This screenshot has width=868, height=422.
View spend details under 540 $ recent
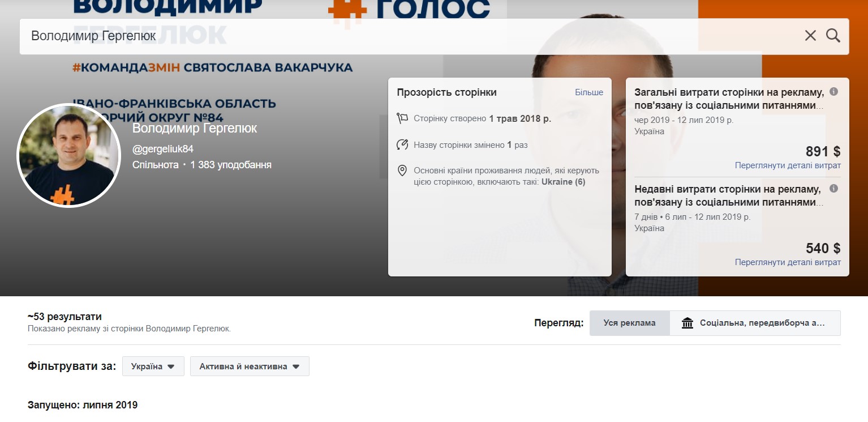787,262
